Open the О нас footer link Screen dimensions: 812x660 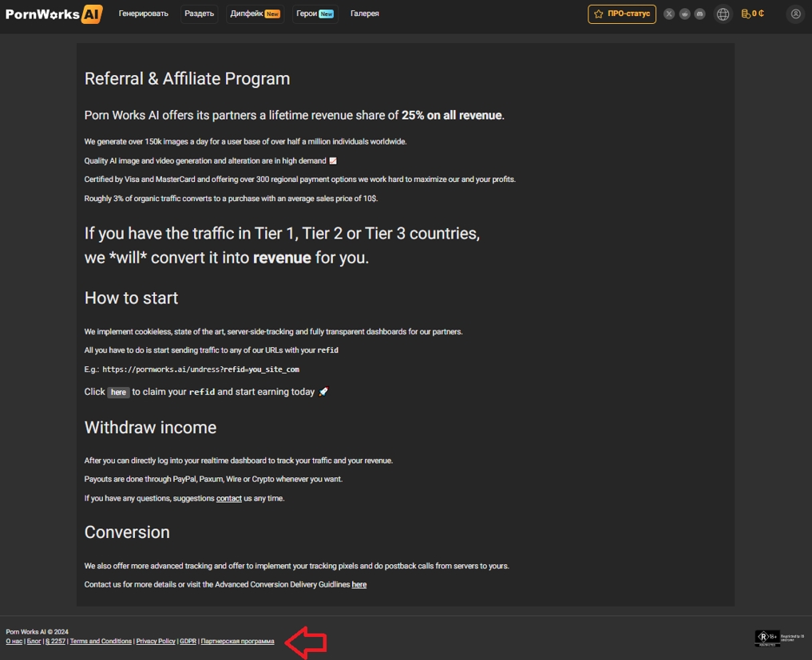(x=14, y=641)
